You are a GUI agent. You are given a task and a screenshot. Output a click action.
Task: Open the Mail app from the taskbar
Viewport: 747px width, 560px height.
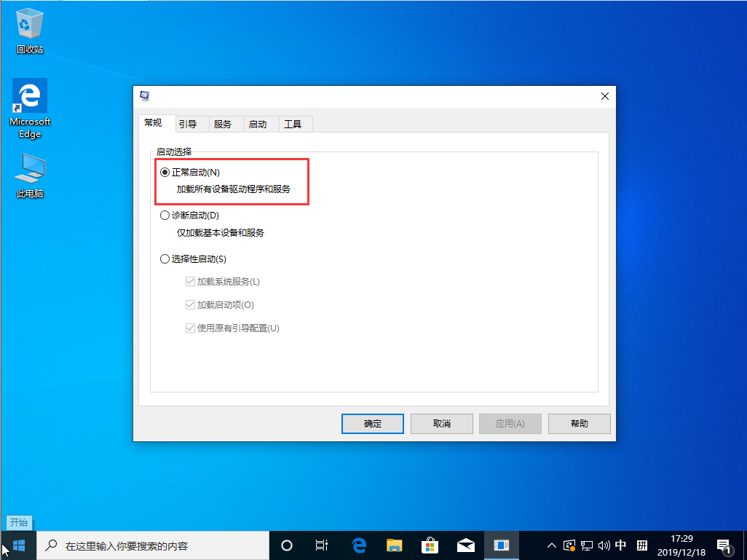pyautogui.click(x=466, y=545)
